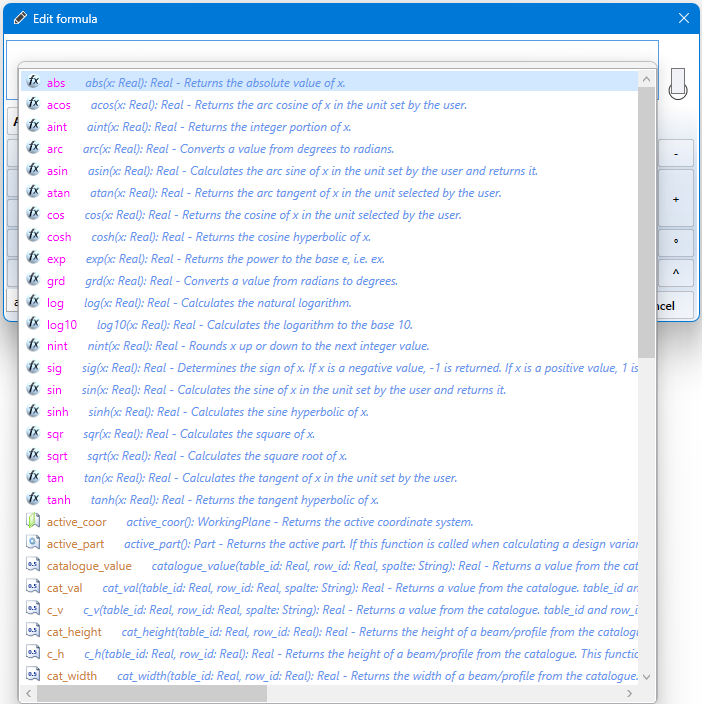Click the catalogue_value table icon
This screenshot has width=702, height=704.
(x=33, y=566)
